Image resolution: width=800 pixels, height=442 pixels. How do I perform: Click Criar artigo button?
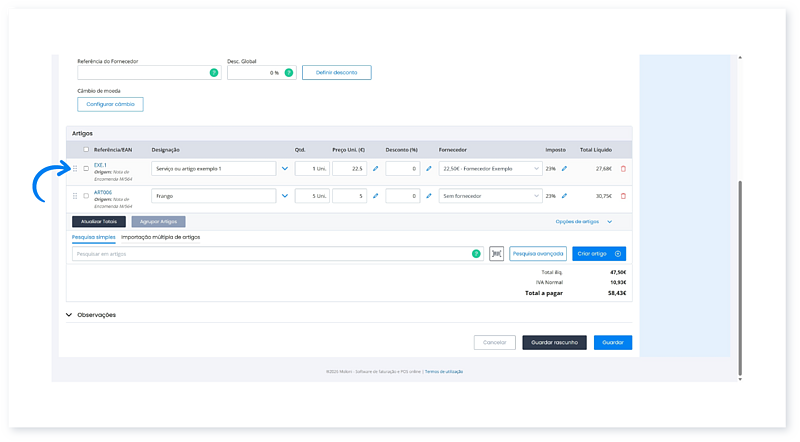tap(599, 254)
